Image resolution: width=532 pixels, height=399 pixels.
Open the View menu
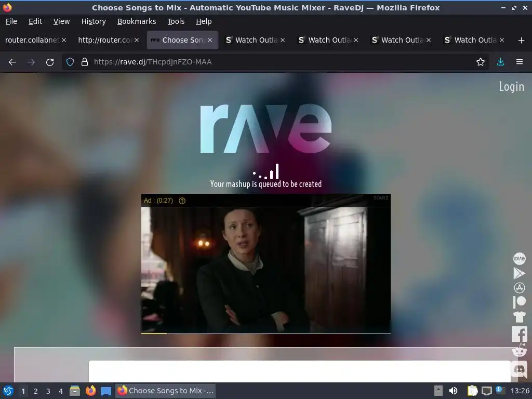coord(61,21)
